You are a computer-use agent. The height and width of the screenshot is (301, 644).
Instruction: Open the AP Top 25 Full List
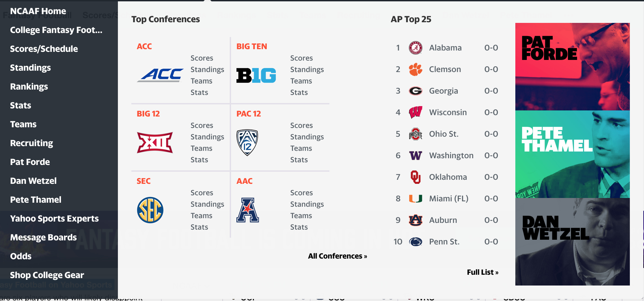point(483,272)
